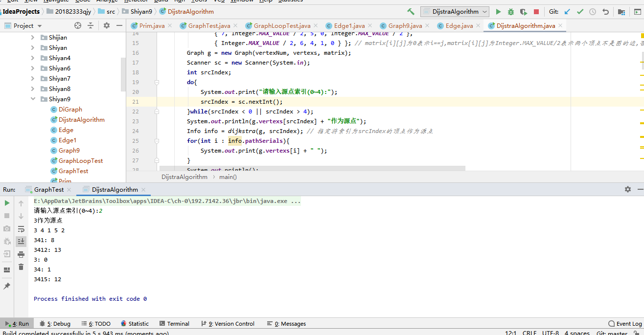Screen dimensions: 644x335
Task: Open GraphLoopTest class in project tree
Action: (80, 160)
